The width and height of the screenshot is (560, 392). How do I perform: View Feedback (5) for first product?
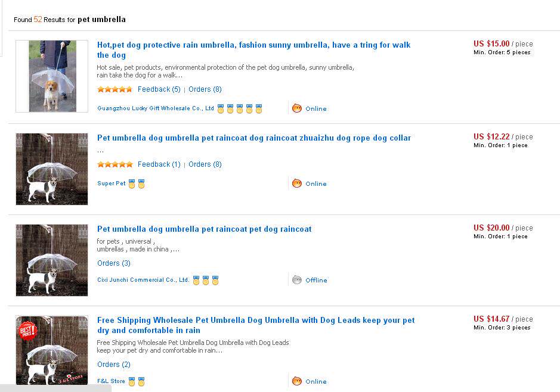[159, 89]
